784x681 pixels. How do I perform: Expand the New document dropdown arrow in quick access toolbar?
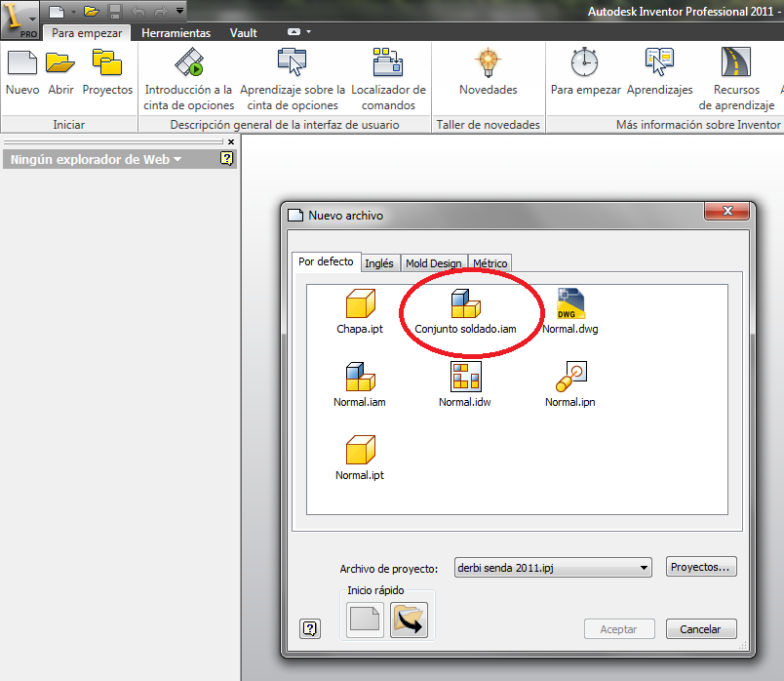(x=73, y=11)
